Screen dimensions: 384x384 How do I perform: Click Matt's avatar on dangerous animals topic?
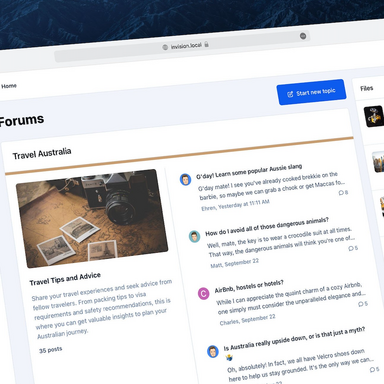pos(194,236)
